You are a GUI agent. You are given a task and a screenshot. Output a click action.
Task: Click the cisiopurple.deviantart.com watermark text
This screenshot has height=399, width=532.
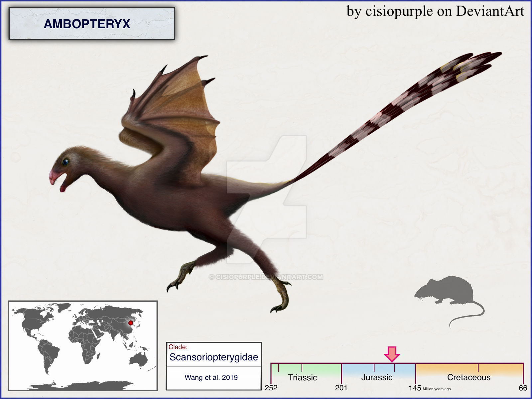(266, 277)
